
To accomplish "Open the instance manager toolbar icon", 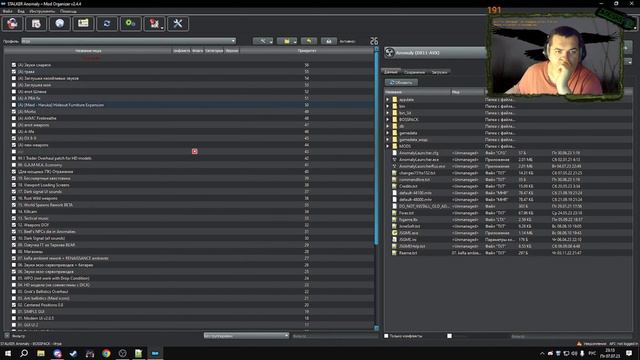I will pos(12,24).
